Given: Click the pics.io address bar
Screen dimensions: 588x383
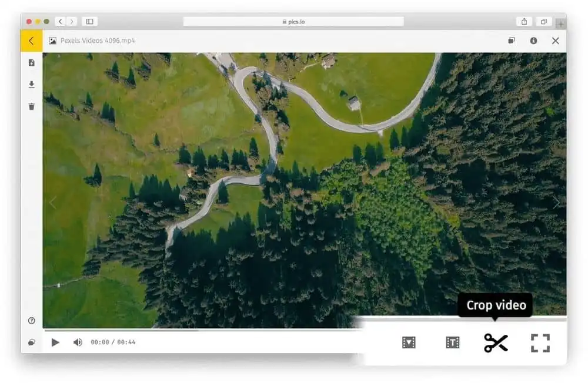Looking at the screenshot, I should (293, 22).
